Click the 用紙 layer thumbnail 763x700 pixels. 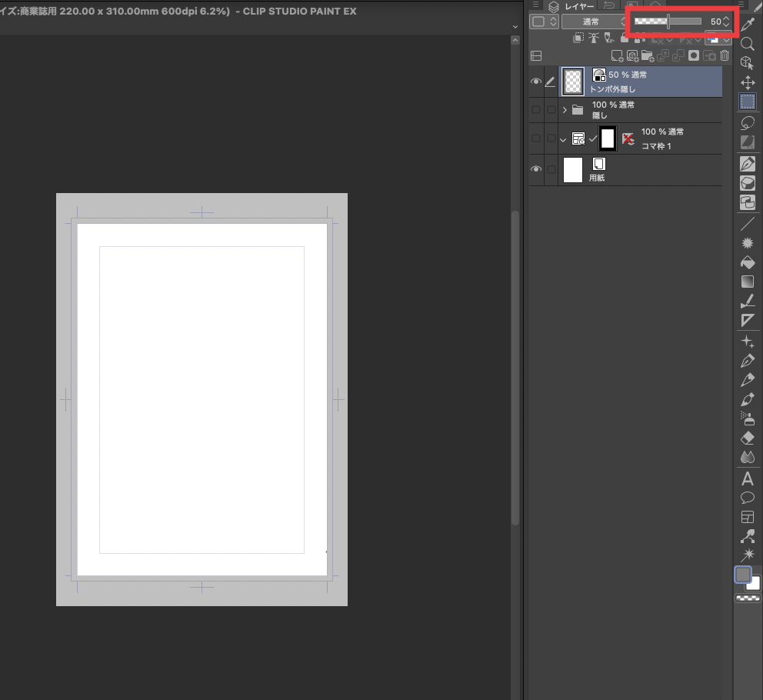(x=573, y=169)
